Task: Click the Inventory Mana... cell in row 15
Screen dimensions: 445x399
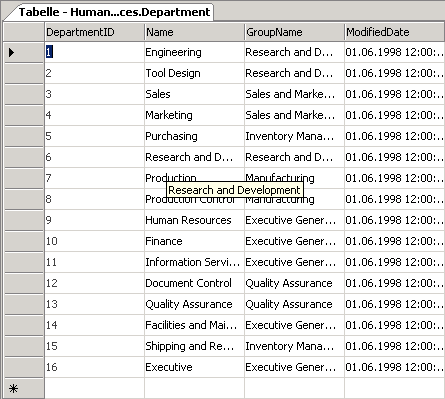Action: point(294,346)
